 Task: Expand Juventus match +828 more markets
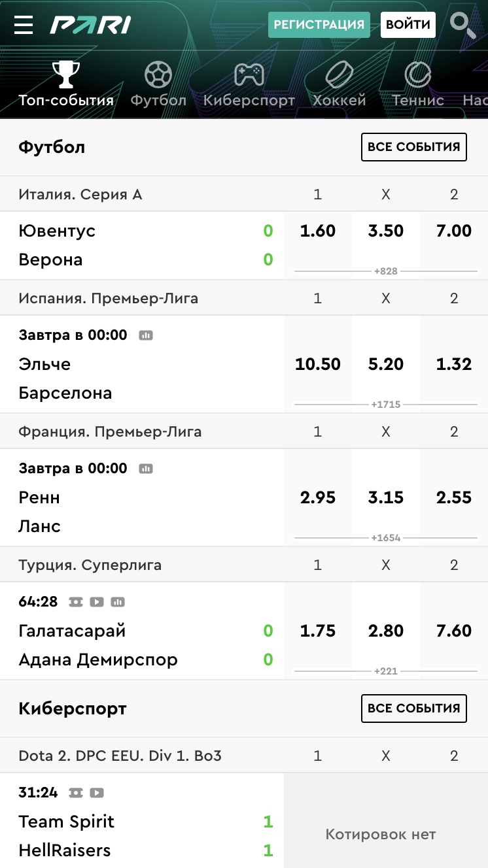click(386, 271)
